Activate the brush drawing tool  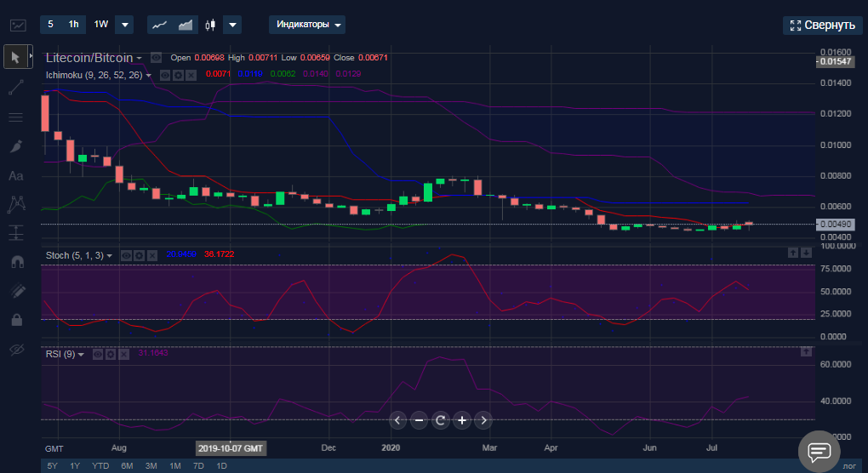click(x=15, y=146)
